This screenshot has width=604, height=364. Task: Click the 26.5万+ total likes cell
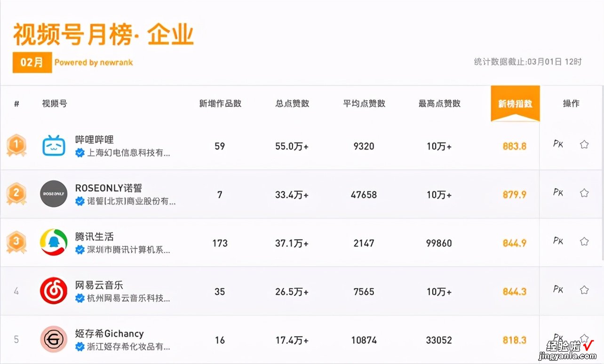coord(292,292)
